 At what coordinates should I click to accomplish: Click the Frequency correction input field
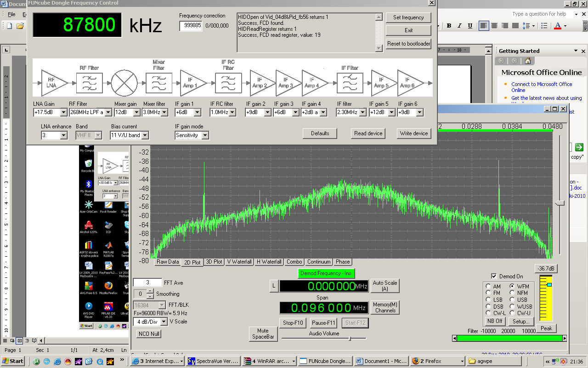click(x=191, y=26)
